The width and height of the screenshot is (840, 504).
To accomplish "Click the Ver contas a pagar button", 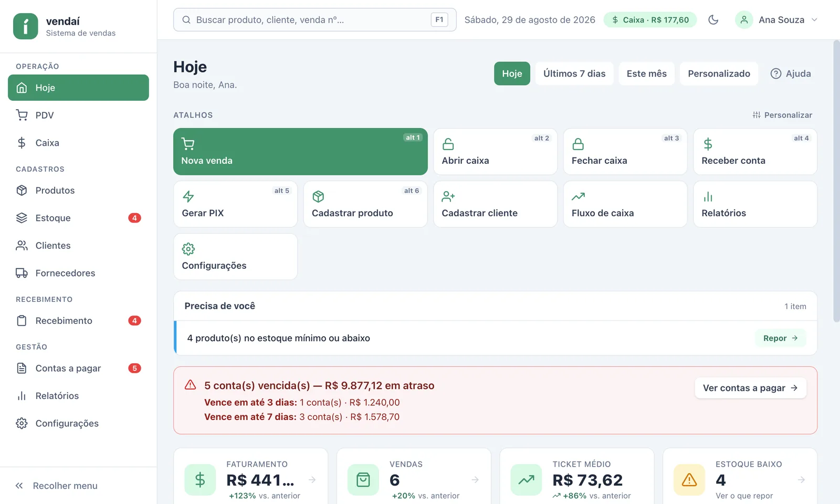I will pyautogui.click(x=750, y=388).
